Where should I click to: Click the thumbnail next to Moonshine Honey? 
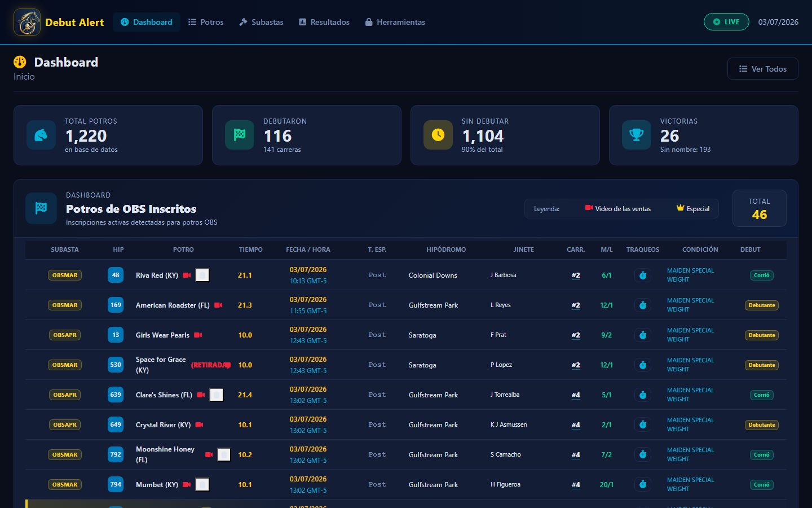[x=224, y=455]
